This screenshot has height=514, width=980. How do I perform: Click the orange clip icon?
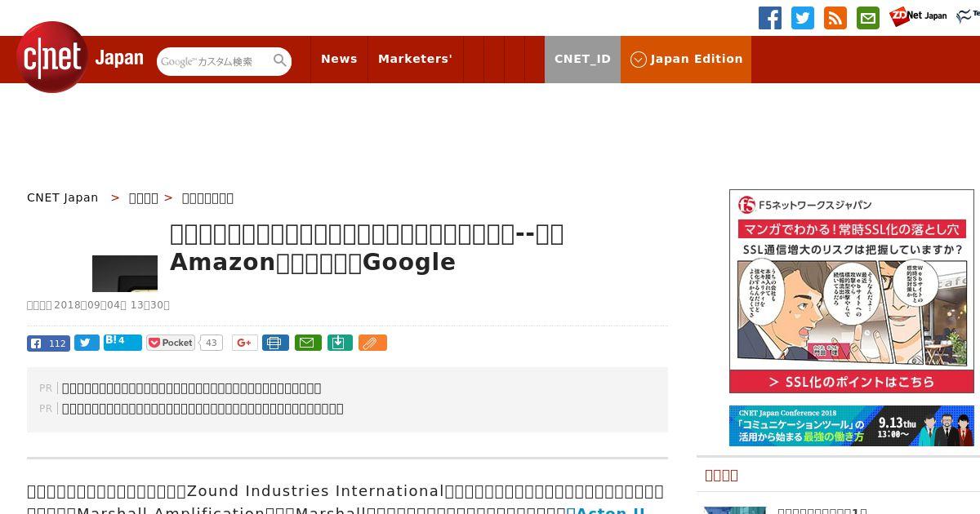pyautogui.click(x=372, y=343)
